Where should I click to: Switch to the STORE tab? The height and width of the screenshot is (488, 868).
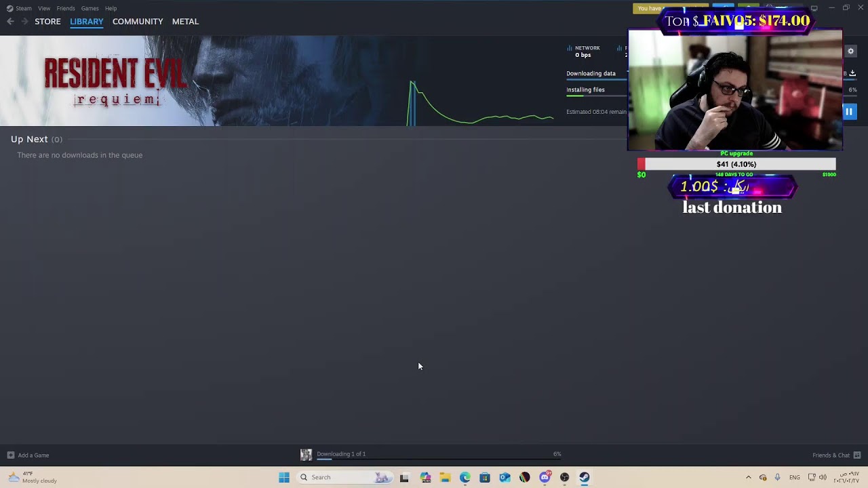pyautogui.click(x=47, y=22)
